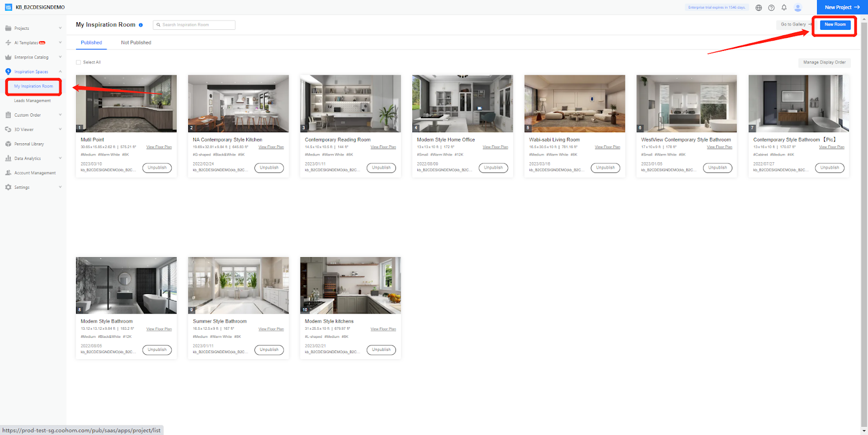Click the Enterprise Catalog crown icon

click(x=8, y=57)
